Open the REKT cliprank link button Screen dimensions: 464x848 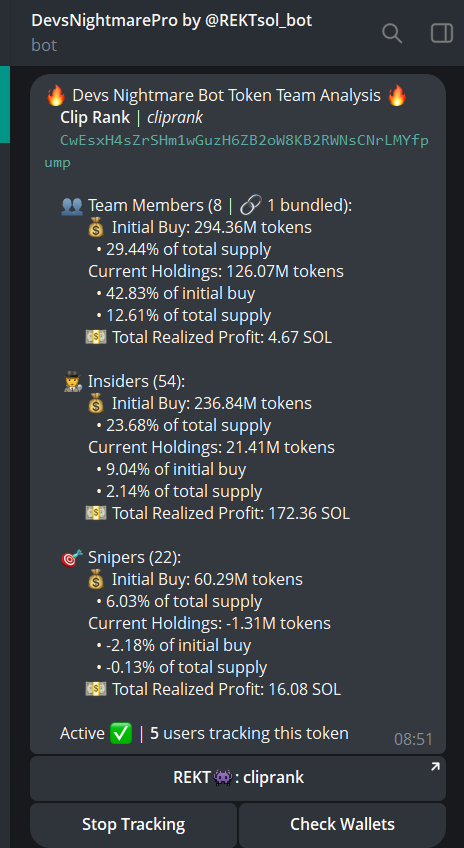(238, 778)
